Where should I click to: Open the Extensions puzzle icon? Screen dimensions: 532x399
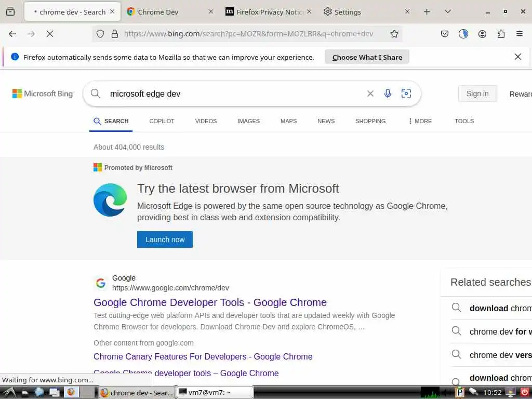(501, 34)
